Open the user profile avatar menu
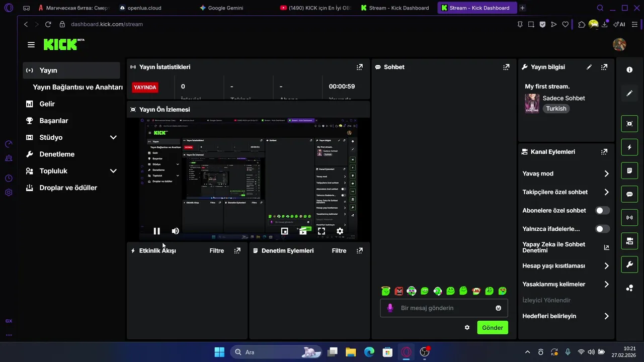The width and height of the screenshot is (644, 362). click(x=619, y=44)
